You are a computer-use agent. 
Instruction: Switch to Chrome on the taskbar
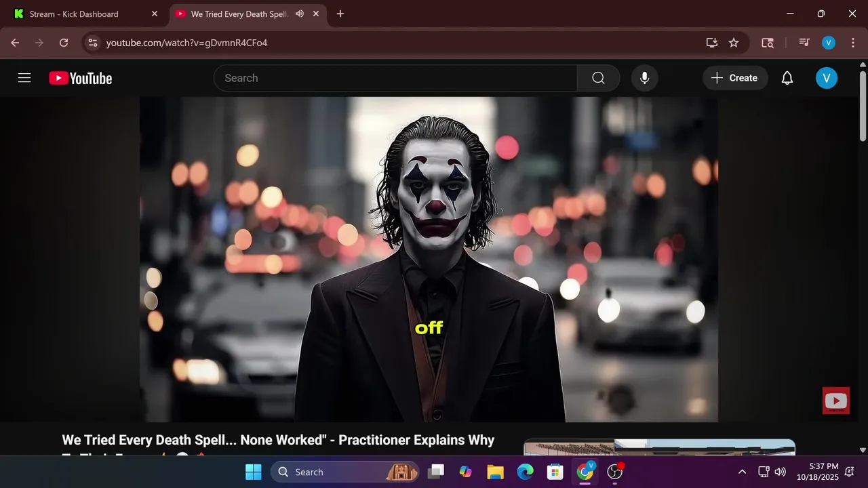coord(585,472)
